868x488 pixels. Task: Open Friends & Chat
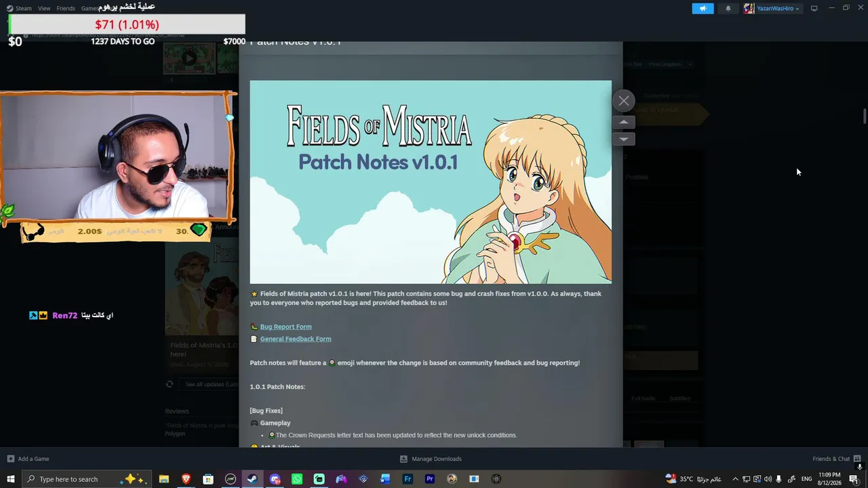click(837, 459)
